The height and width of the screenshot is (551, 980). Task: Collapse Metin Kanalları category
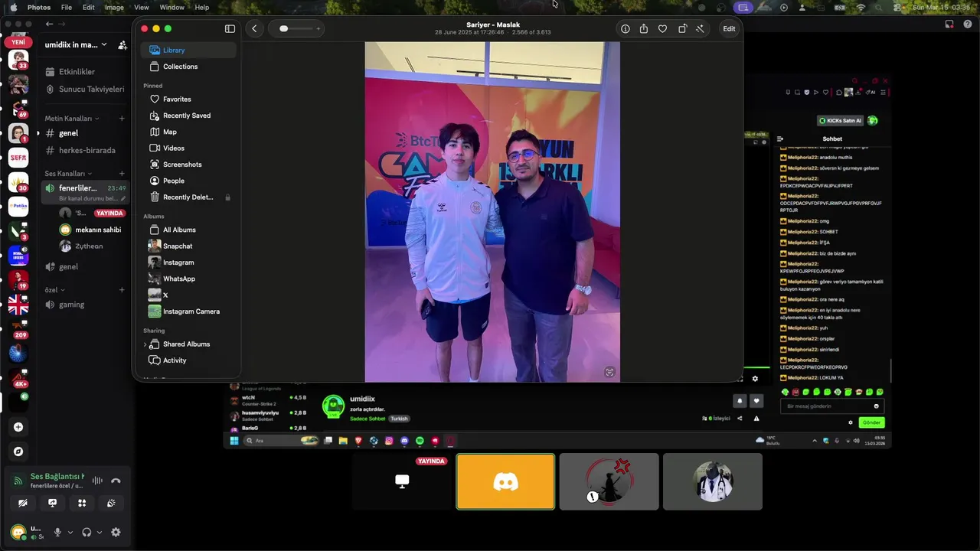tap(71, 119)
